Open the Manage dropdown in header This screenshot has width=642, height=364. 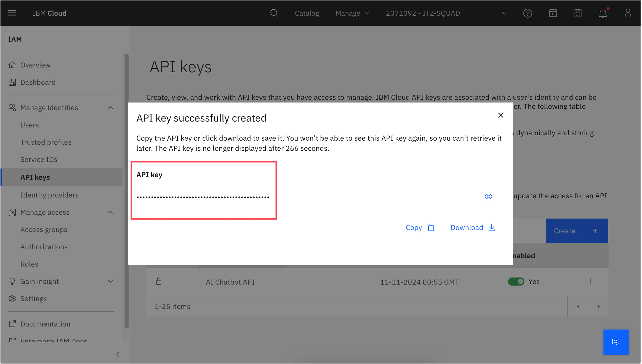[x=352, y=13]
